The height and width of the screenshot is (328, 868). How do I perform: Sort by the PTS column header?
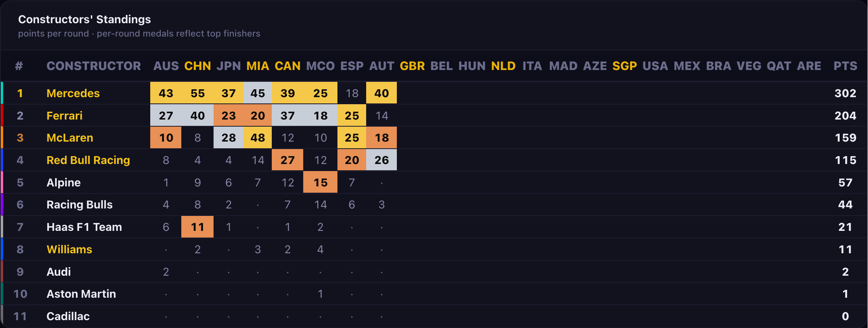(845, 66)
